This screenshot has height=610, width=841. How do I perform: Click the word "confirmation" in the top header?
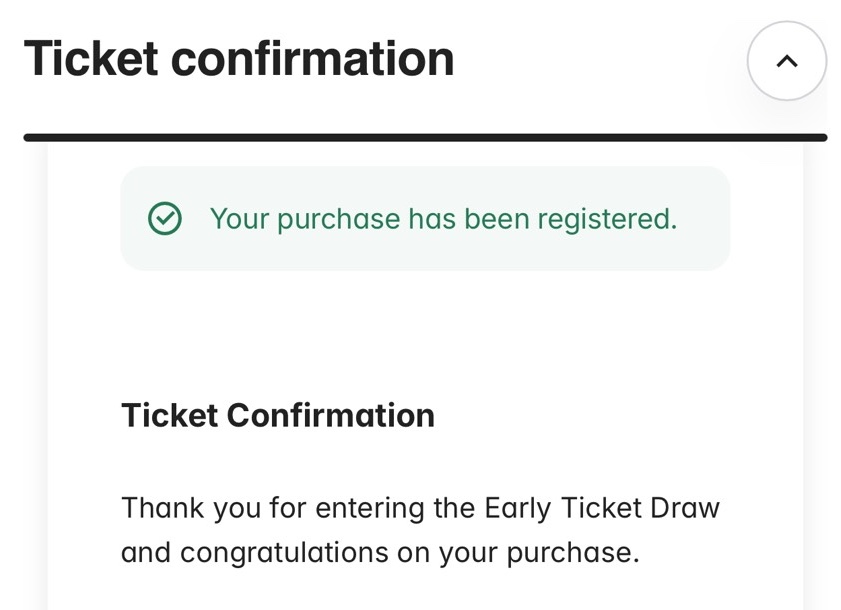click(x=313, y=58)
